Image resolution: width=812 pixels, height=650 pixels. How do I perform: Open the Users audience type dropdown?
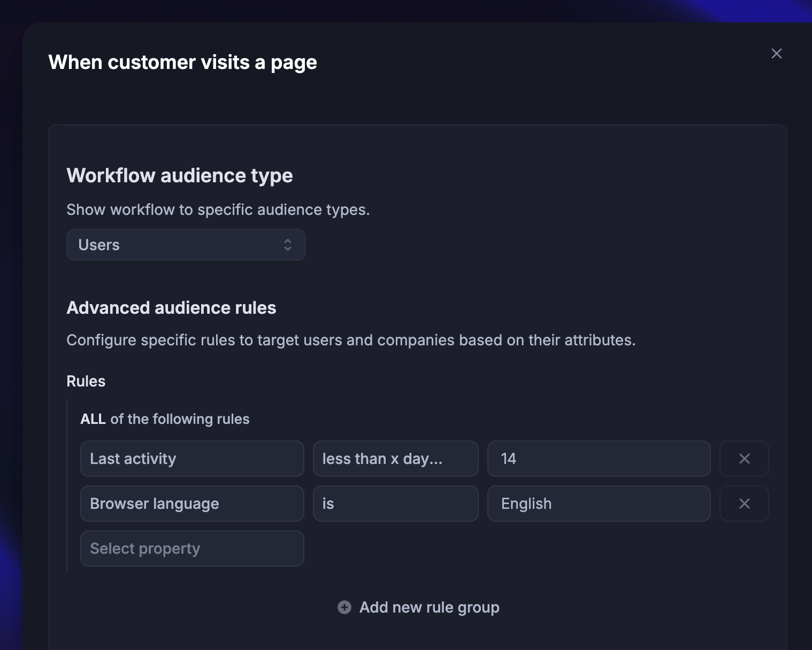pyautogui.click(x=186, y=245)
